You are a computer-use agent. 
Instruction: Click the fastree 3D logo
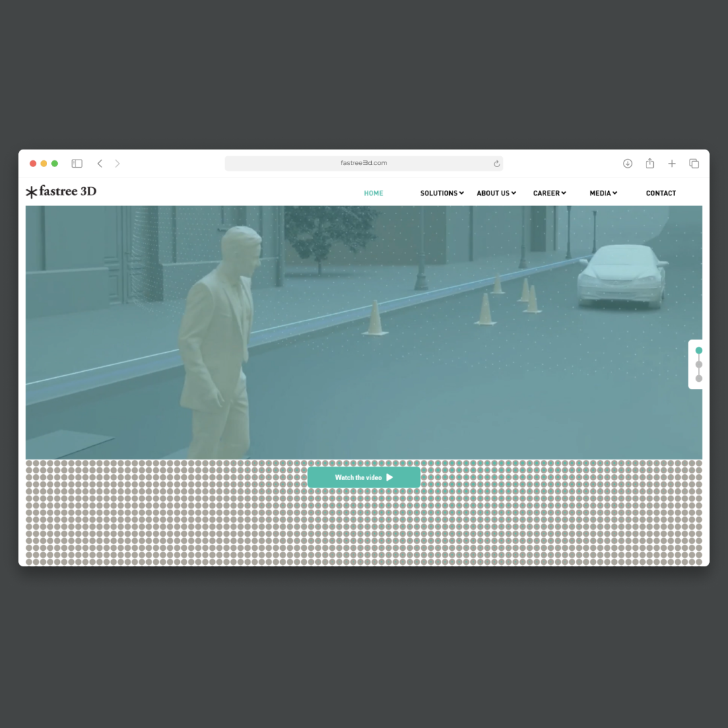(x=61, y=192)
